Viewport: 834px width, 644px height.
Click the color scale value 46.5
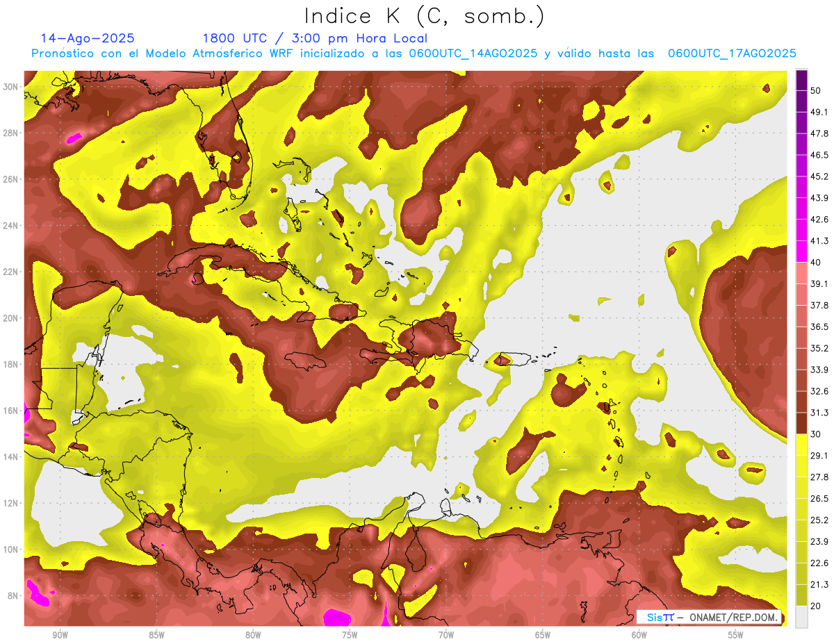coord(819,155)
